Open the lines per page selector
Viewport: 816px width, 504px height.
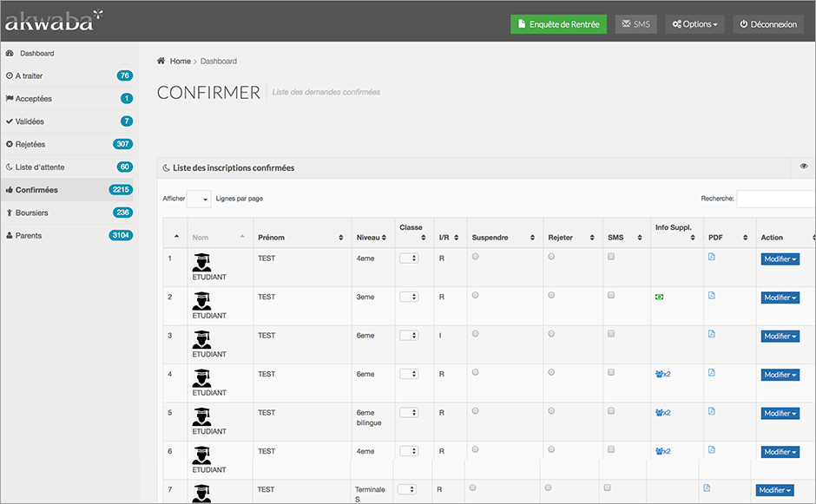(199, 199)
